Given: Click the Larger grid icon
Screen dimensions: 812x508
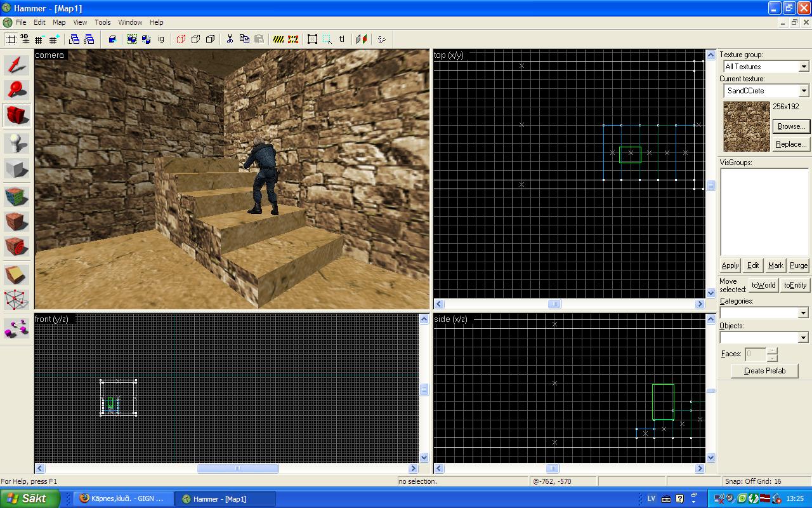Looking at the screenshot, I should pos(54,39).
